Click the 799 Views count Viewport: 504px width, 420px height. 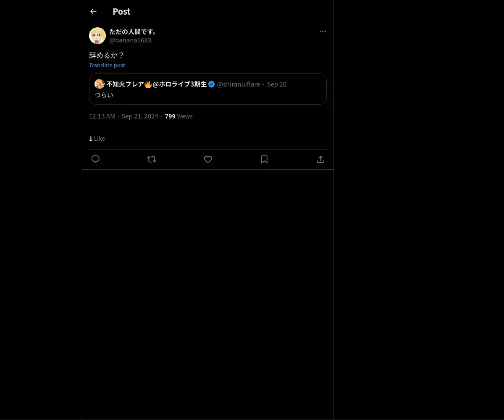coord(178,116)
